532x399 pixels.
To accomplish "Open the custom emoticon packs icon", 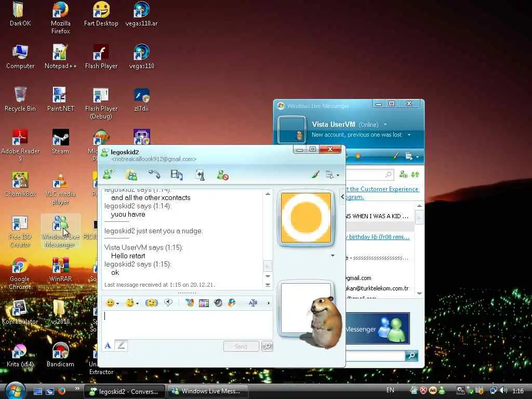I will (x=190, y=303).
